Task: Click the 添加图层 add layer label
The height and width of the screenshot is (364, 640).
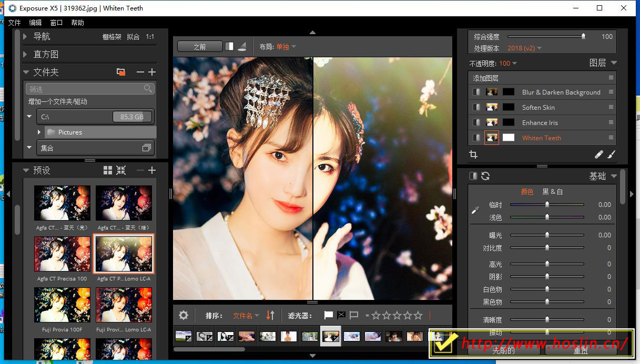Action: click(485, 78)
